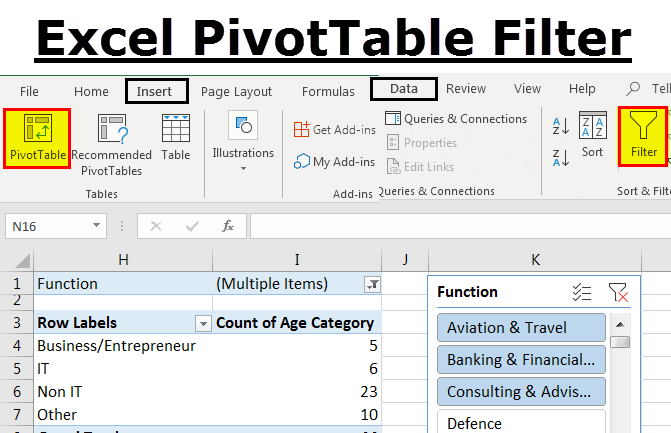Open the Sort dialog

click(593, 134)
